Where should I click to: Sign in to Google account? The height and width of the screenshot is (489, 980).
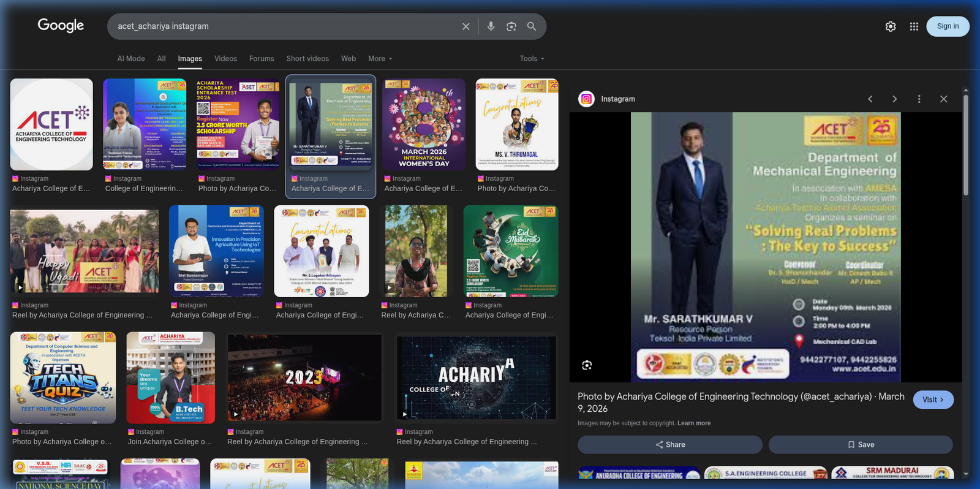pos(948,26)
